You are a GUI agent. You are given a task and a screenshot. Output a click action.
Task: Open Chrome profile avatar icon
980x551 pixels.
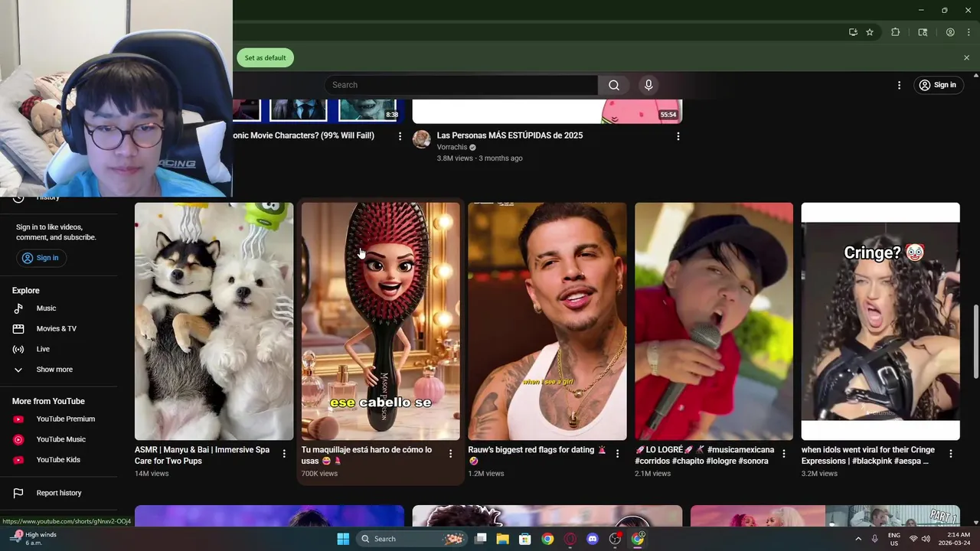[950, 32]
